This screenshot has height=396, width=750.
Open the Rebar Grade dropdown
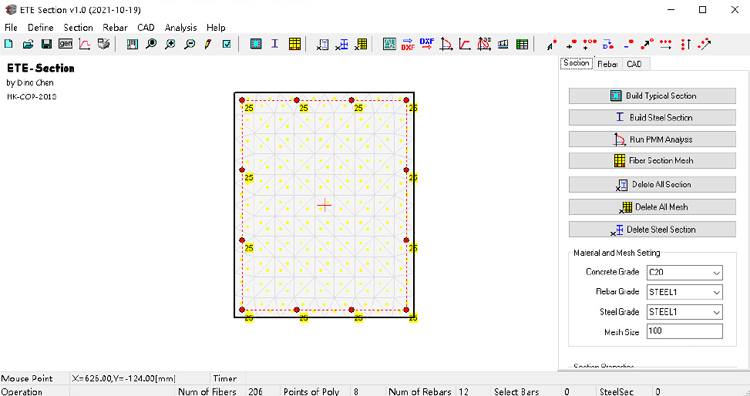click(x=684, y=292)
